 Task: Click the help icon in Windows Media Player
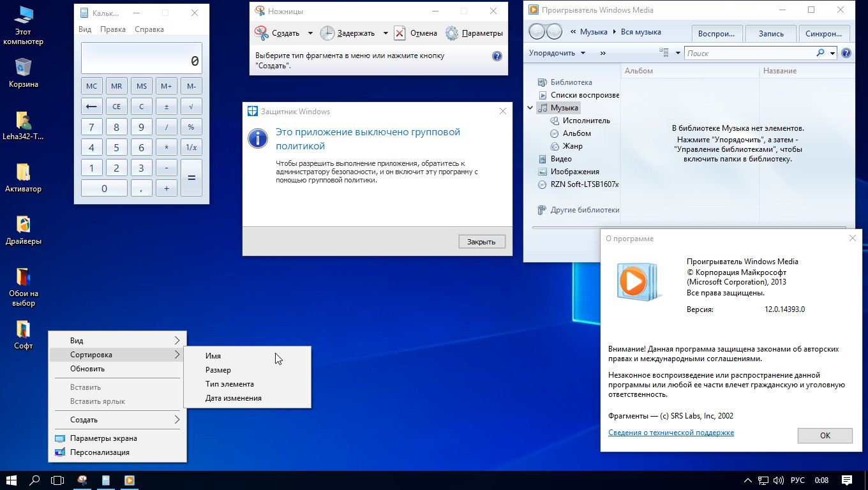point(846,53)
